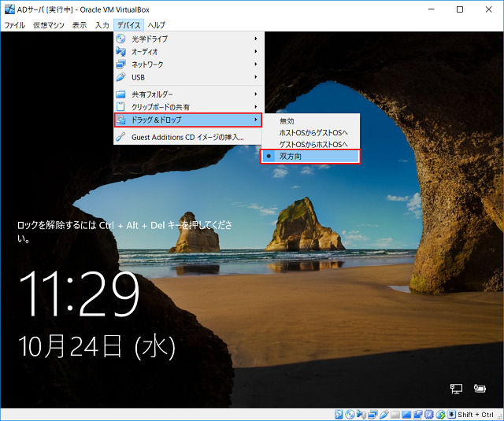Click the mouse integration status icon
Viewport: 504px width, 421px height.
(x=440, y=414)
